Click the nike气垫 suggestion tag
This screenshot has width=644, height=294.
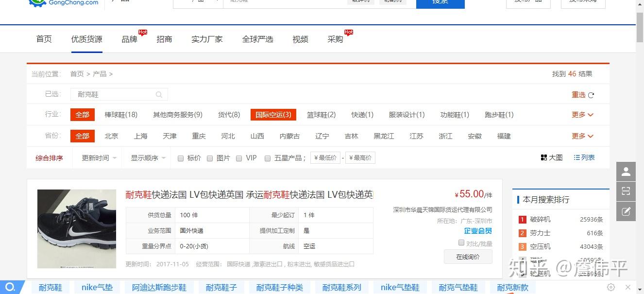97,287
